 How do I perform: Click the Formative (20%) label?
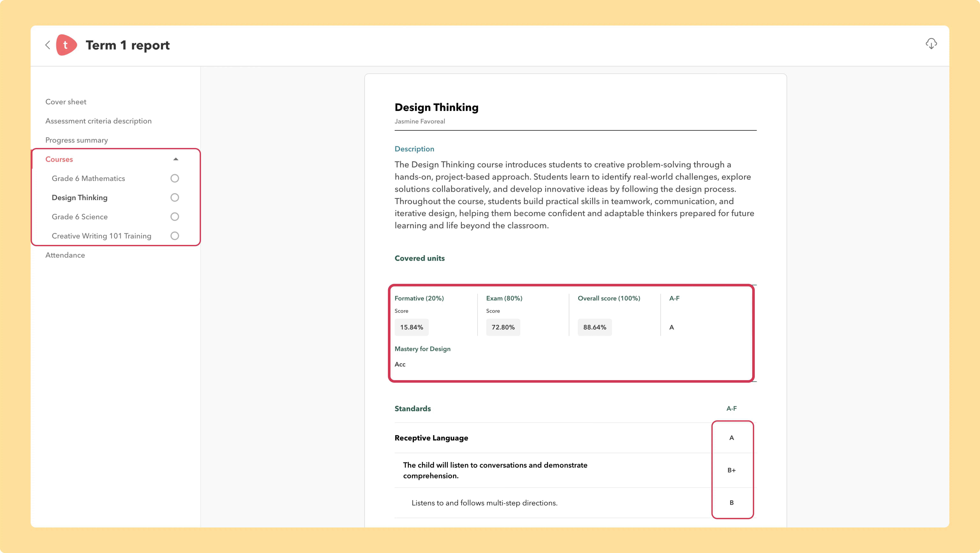pyautogui.click(x=419, y=298)
